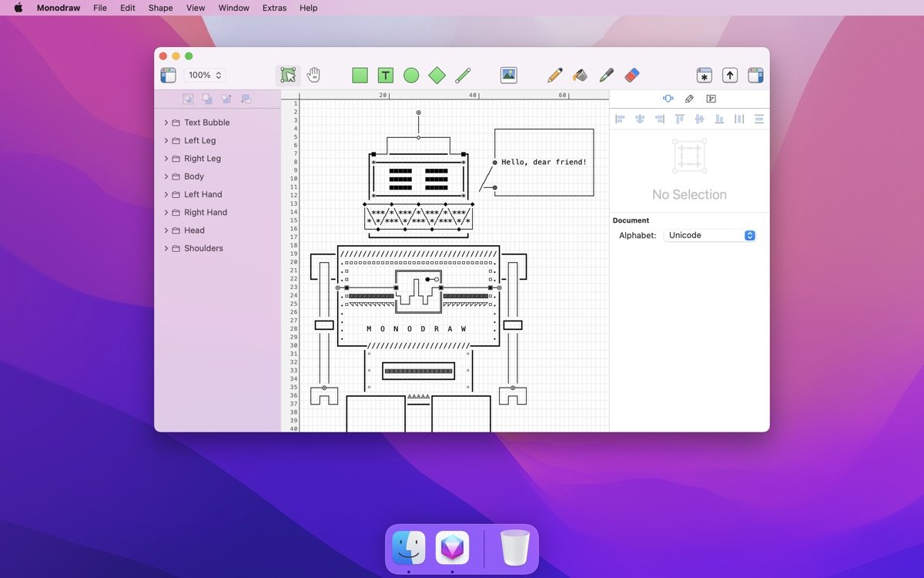This screenshot has height=578, width=924.
Task: Choose the Eyedropper picker tool
Action: (x=606, y=75)
